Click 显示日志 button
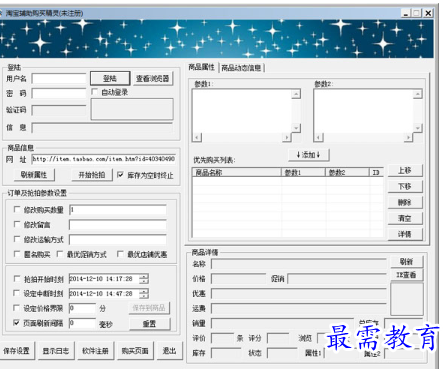The width and height of the screenshot is (448, 369). (56, 350)
